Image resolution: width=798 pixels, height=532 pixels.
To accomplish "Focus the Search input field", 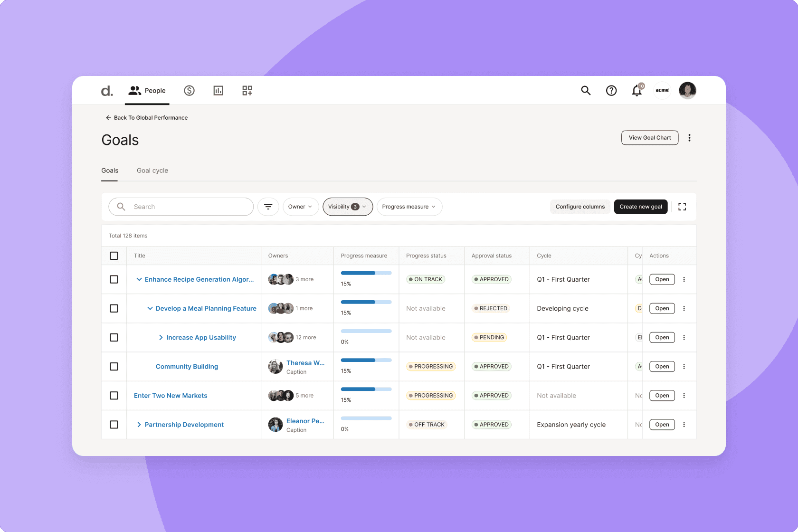I will pos(181,207).
